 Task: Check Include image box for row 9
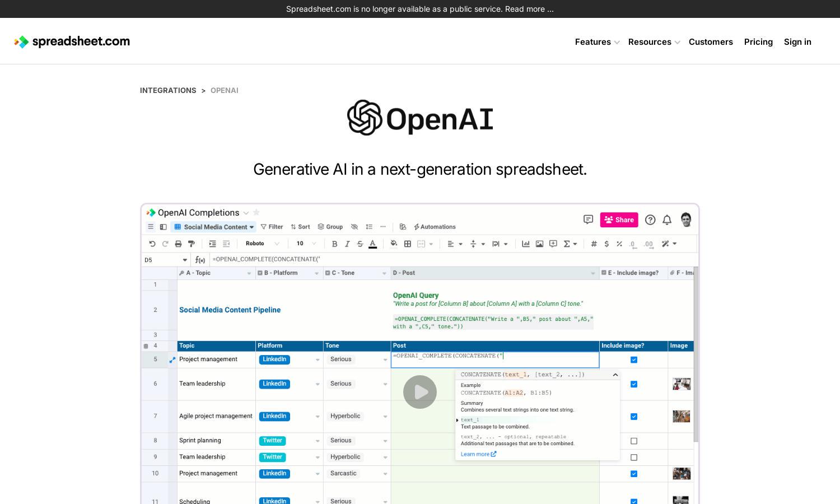pos(634,458)
